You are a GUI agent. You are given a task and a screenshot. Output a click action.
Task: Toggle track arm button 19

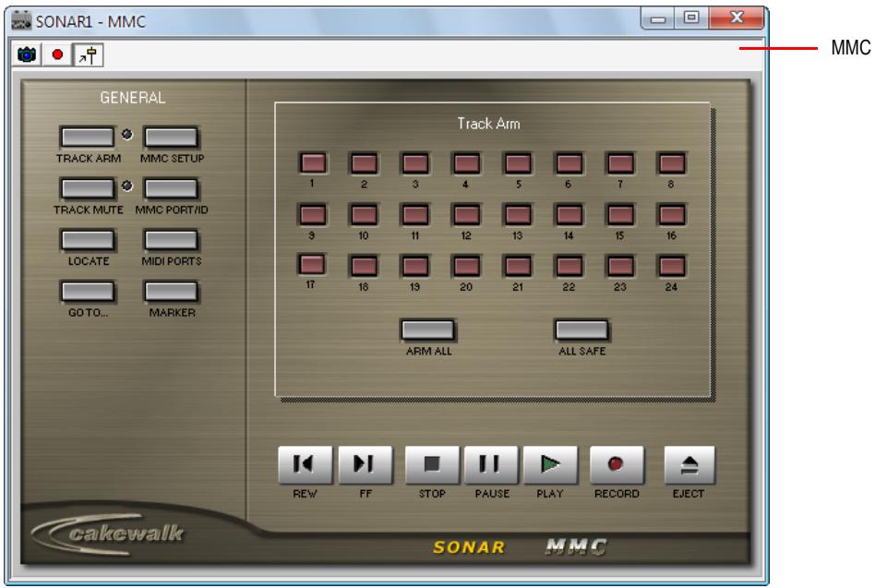click(x=415, y=266)
